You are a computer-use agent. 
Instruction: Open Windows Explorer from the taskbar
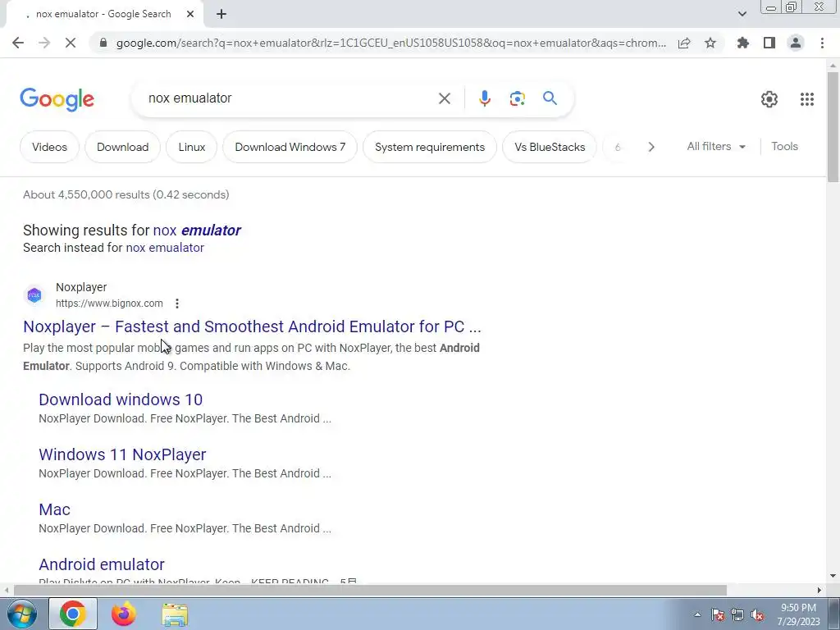tap(175, 614)
